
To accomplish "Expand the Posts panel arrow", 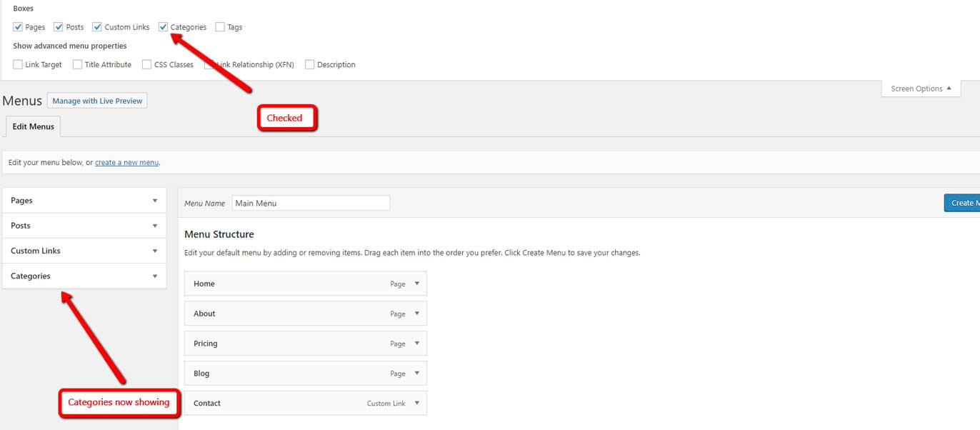I will (155, 226).
